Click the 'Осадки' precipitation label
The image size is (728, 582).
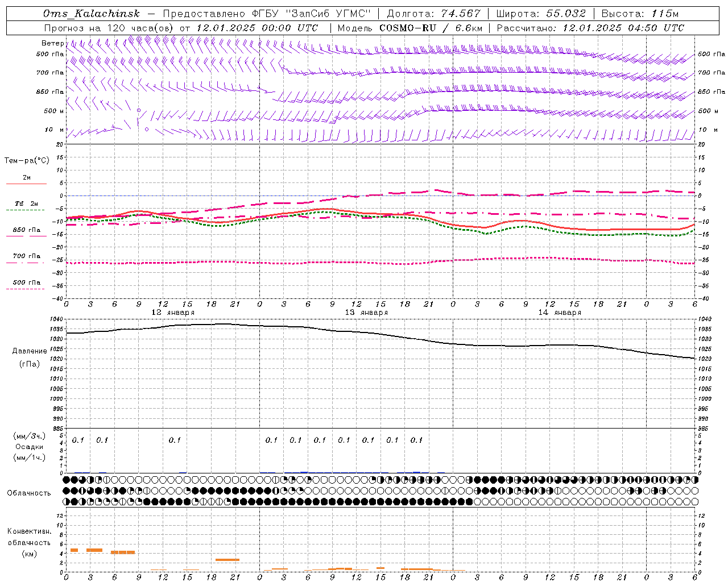click(x=30, y=447)
